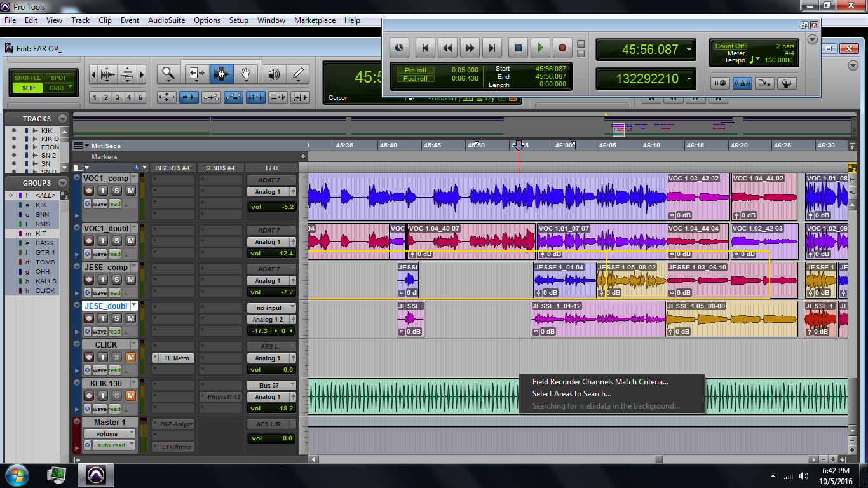The width and height of the screenshot is (868, 488).
Task: Toggle Link Track and Edit Selection
Action: [x=278, y=97]
